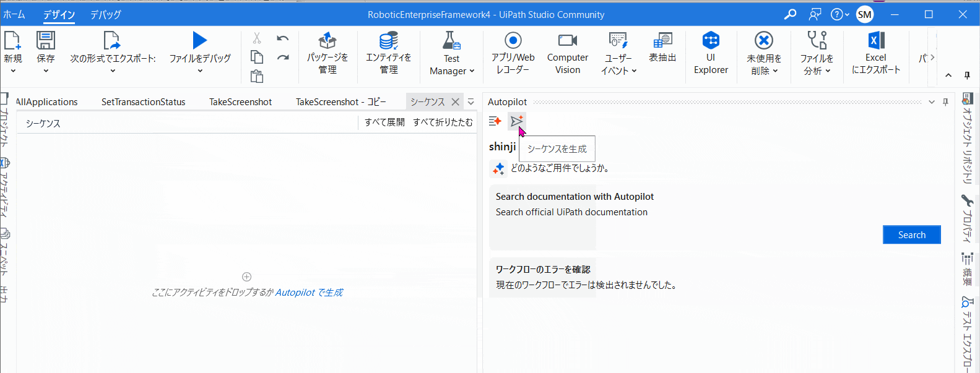The image size is (980, 373).
Task: Open the Search documentation with Autopilot card
Action: tap(719, 217)
